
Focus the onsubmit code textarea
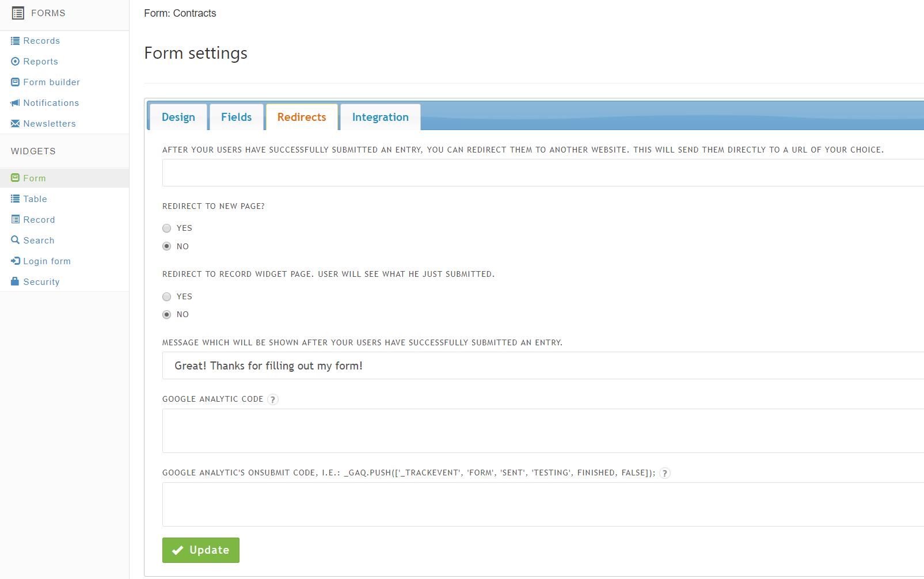[x=543, y=505]
